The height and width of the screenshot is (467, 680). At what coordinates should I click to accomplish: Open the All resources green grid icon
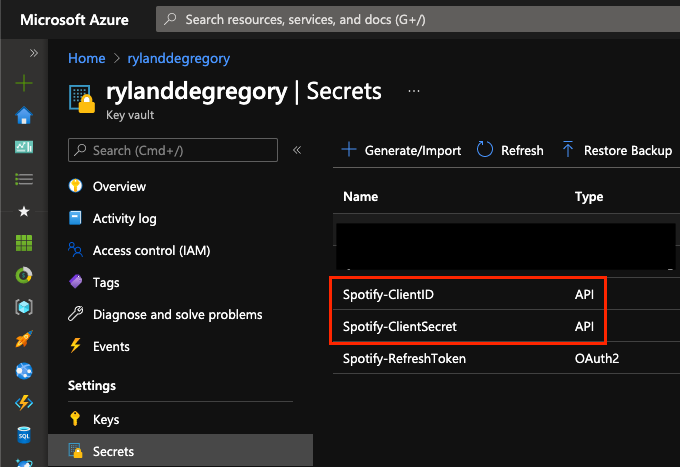[x=24, y=243]
